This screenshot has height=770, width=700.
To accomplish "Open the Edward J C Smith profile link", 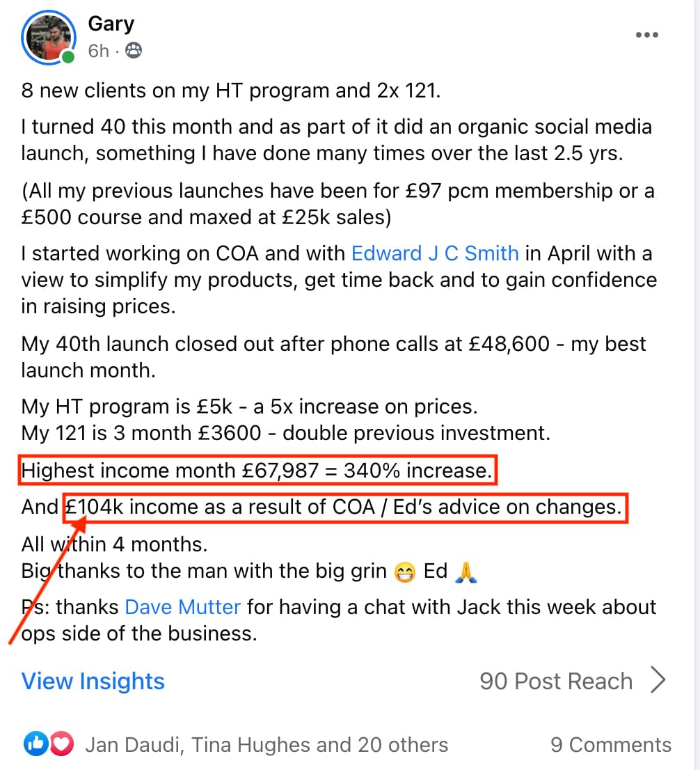I will point(435,253).
